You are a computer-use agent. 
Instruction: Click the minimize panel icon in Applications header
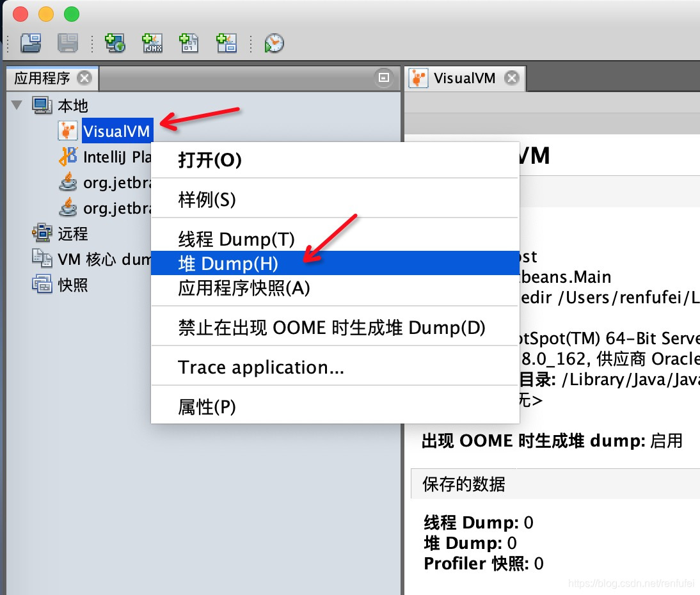(383, 77)
